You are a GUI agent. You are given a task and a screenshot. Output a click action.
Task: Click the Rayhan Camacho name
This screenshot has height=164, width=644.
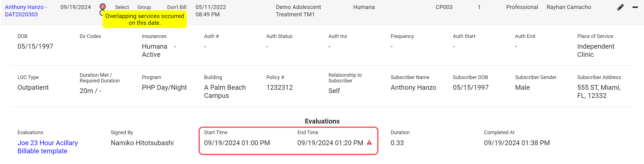(x=569, y=7)
